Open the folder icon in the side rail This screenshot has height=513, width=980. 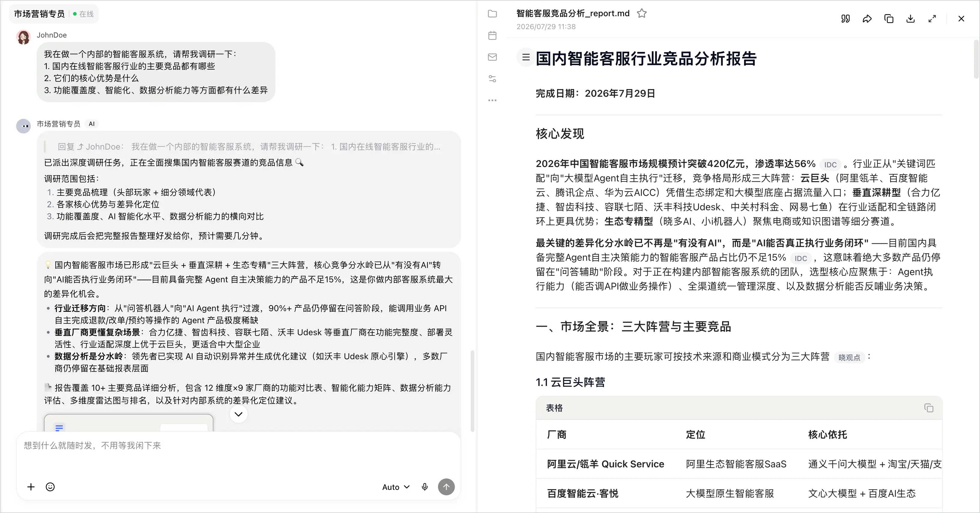coord(492,14)
